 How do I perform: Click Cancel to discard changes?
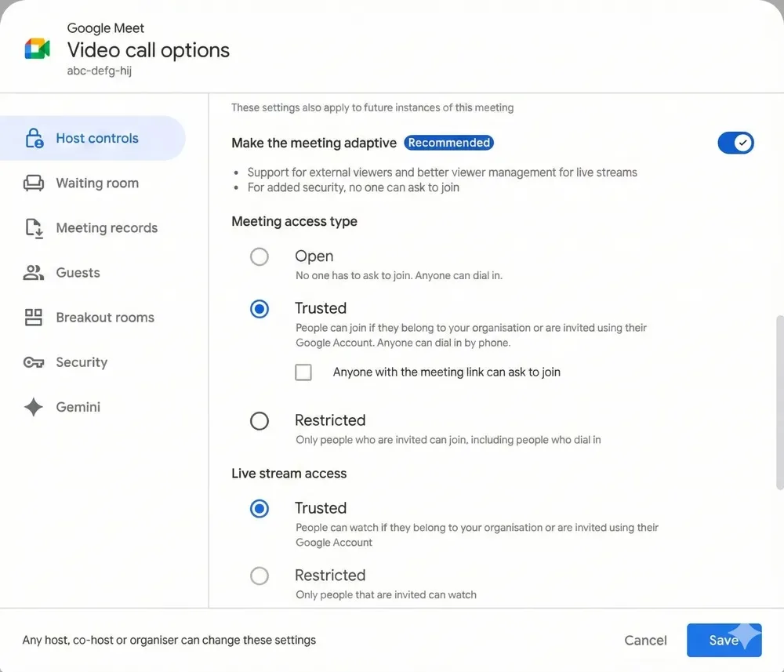pos(645,640)
